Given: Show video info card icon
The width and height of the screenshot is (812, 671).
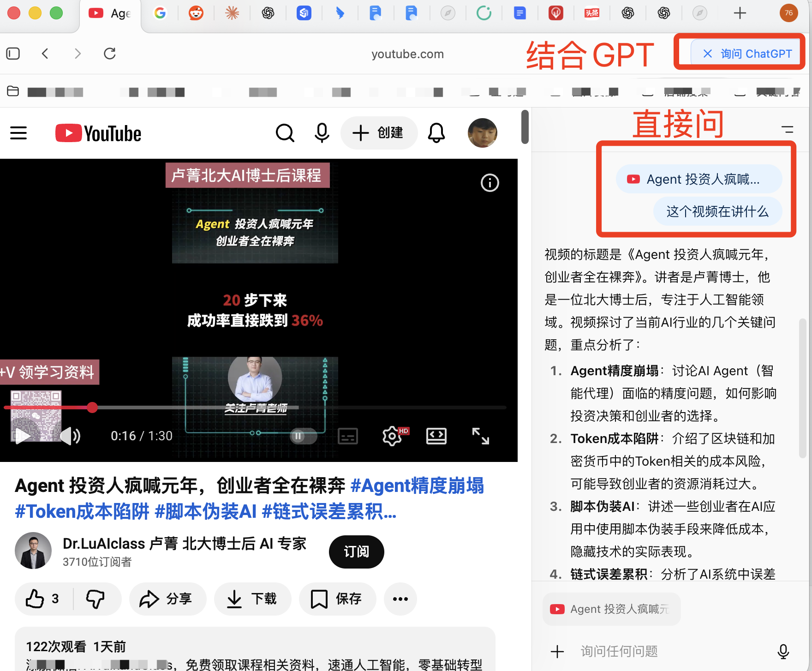Looking at the screenshot, I should 490,183.
